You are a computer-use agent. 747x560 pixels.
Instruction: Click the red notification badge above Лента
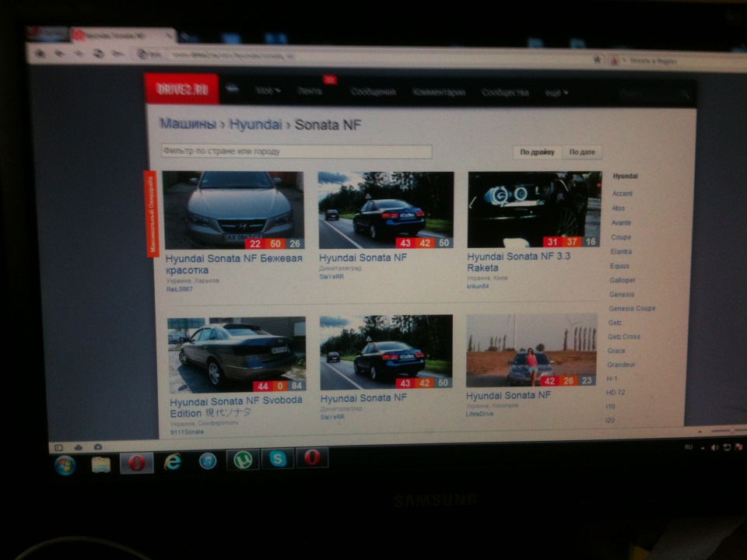[330, 79]
